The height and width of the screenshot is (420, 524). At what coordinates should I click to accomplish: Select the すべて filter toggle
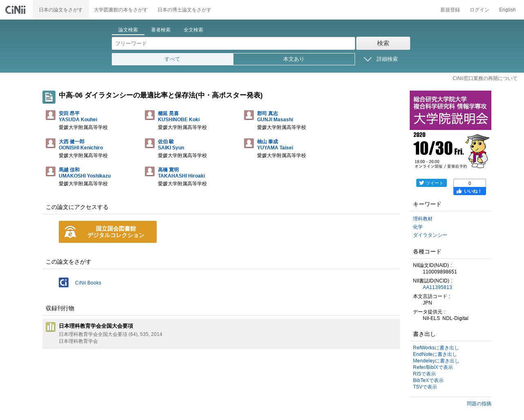coord(173,59)
